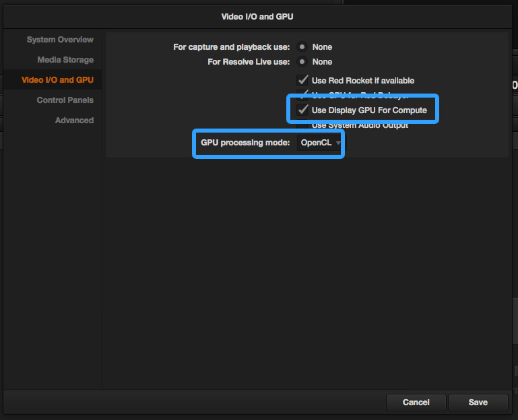The image size is (518, 420).
Task: Toggle Use Display GPU For Compute checkbox
Action: tap(303, 110)
